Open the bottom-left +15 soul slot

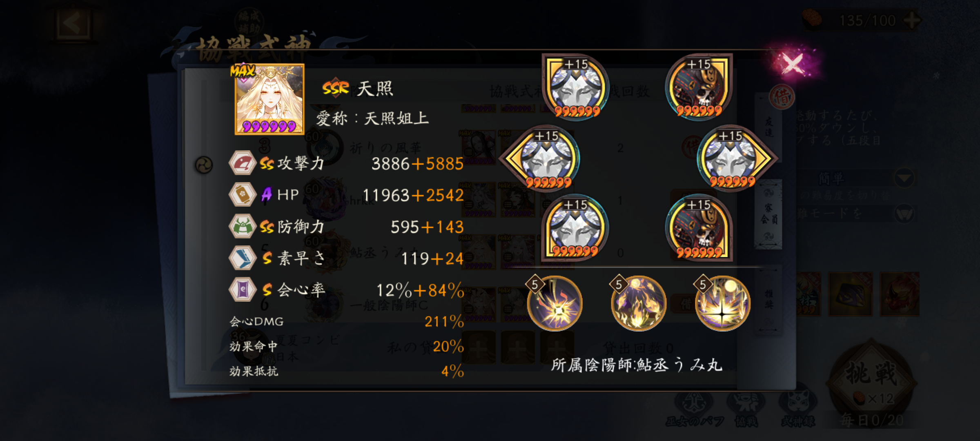[576, 227]
